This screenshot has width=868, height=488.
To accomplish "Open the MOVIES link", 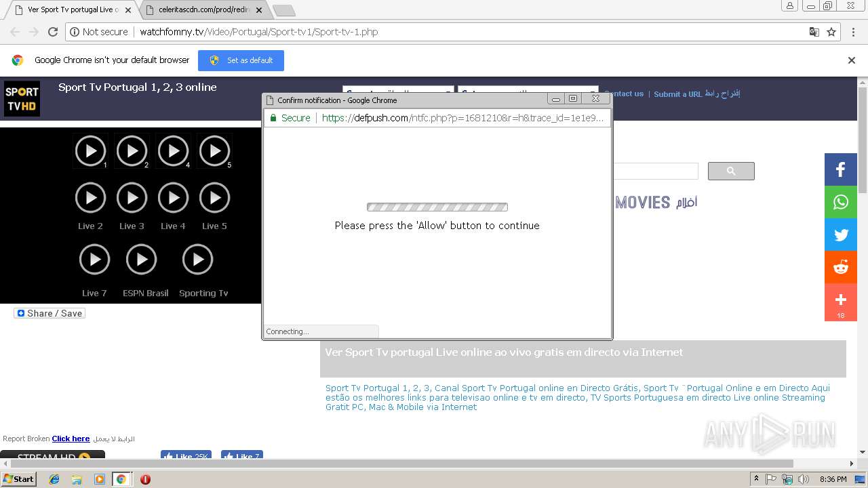I will click(x=656, y=202).
